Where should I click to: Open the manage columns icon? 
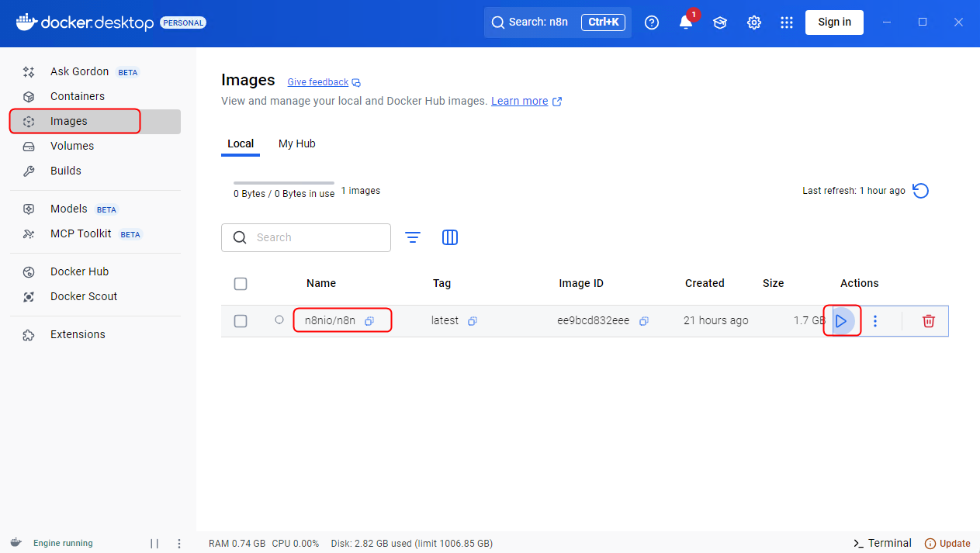pyautogui.click(x=450, y=237)
